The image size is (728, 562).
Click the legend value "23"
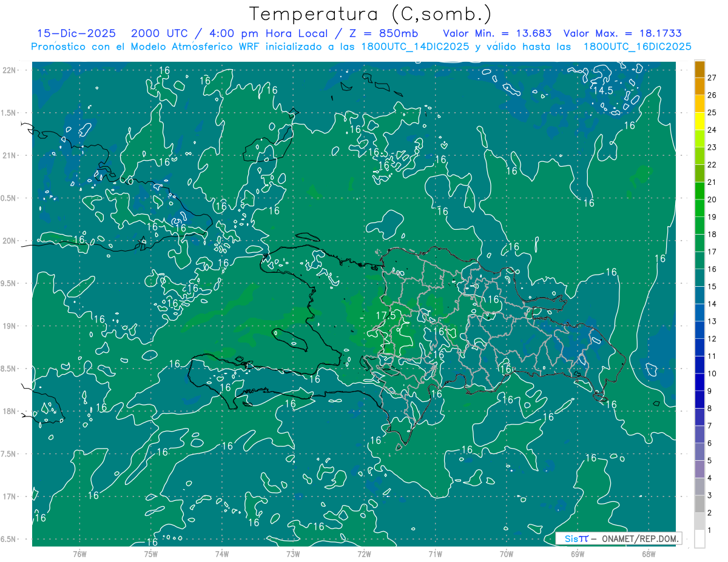[712, 147]
